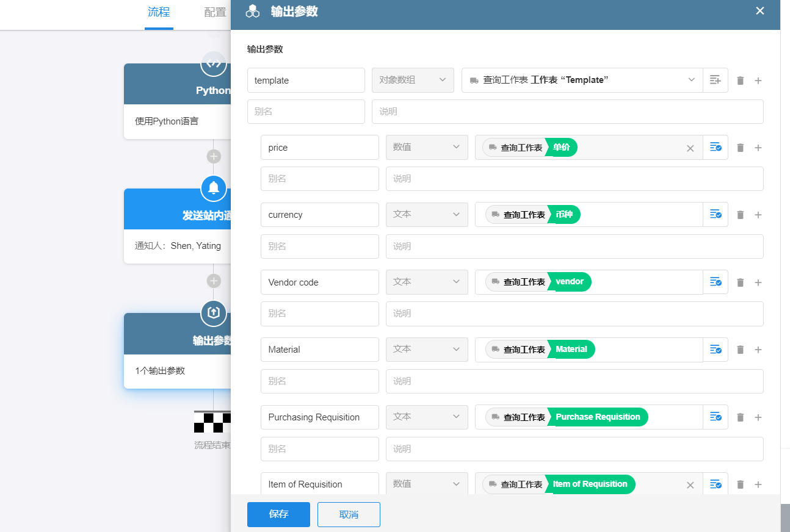Add a node below the Python node

[x=214, y=156]
